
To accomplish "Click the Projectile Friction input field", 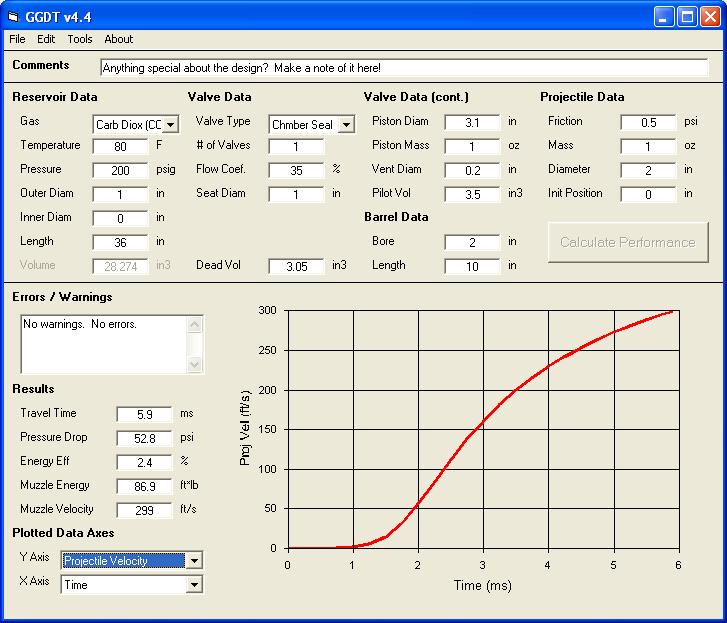I will tap(648, 122).
